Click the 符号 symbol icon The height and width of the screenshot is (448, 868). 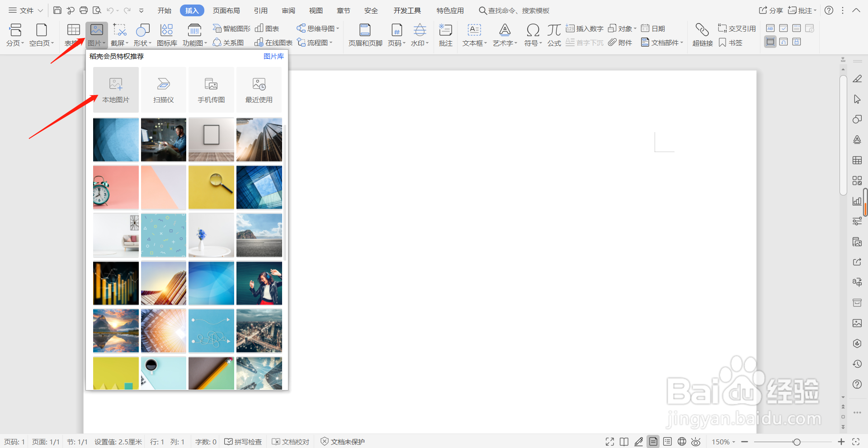(x=533, y=35)
